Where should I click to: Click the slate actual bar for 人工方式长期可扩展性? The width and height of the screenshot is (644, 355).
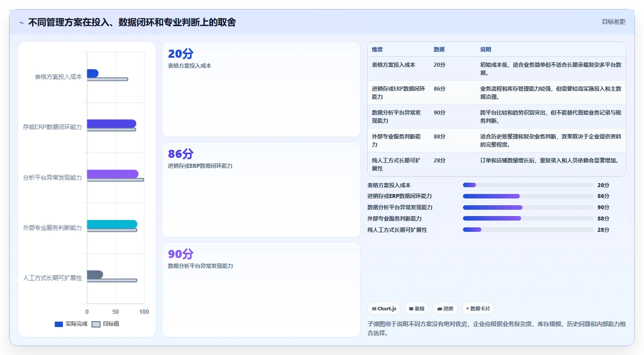tap(95, 274)
